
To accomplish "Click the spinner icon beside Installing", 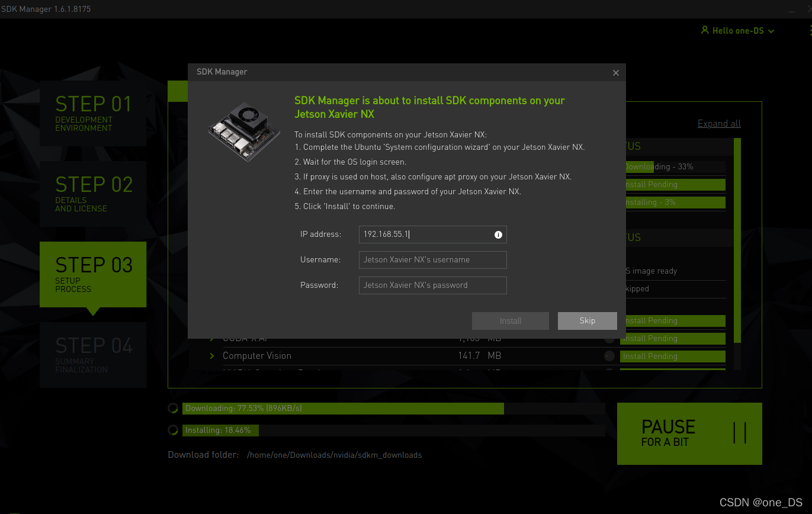I will [x=173, y=431].
